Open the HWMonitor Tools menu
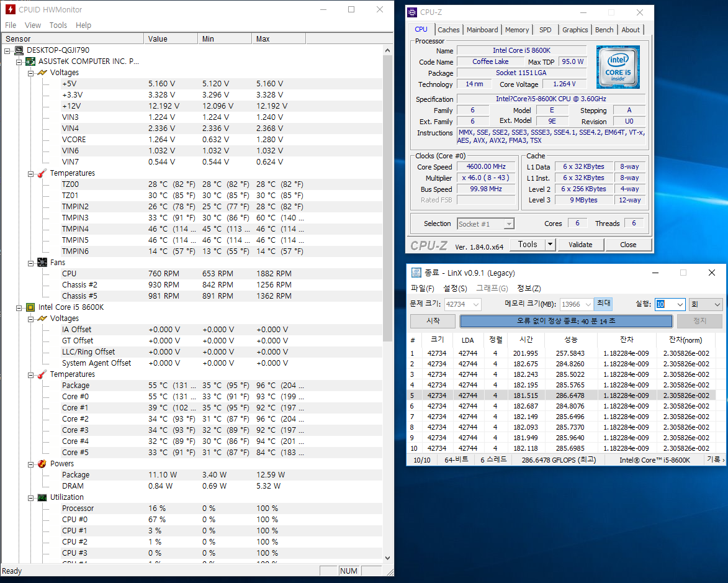Viewport: 728px width, 583px height. [58, 25]
